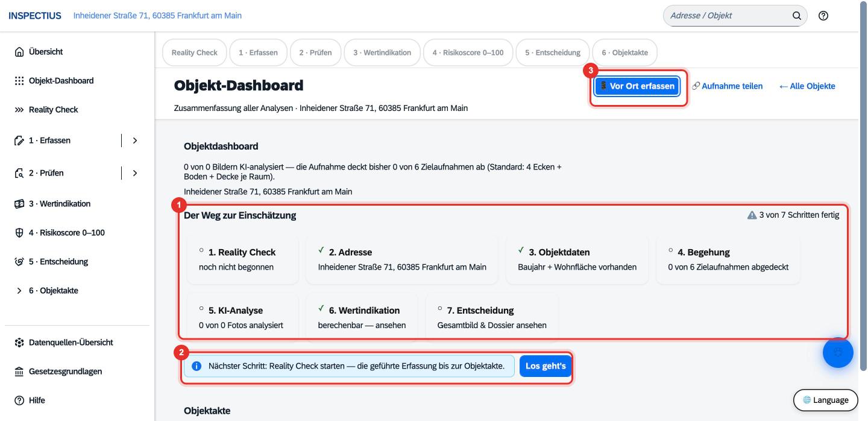
Task: Go to Übersicht via its house icon
Action: point(19,52)
